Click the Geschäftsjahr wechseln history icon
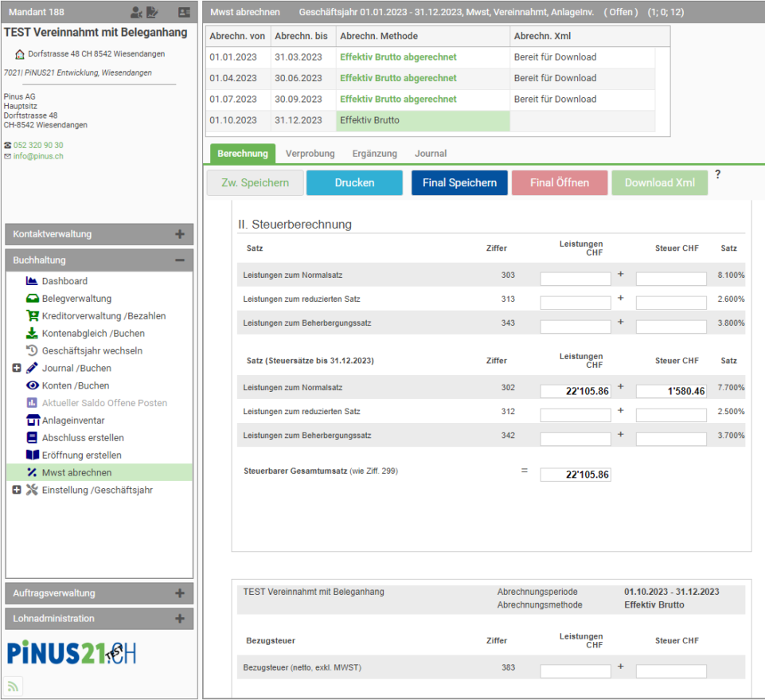The width and height of the screenshot is (765, 700). click(32, 350)
